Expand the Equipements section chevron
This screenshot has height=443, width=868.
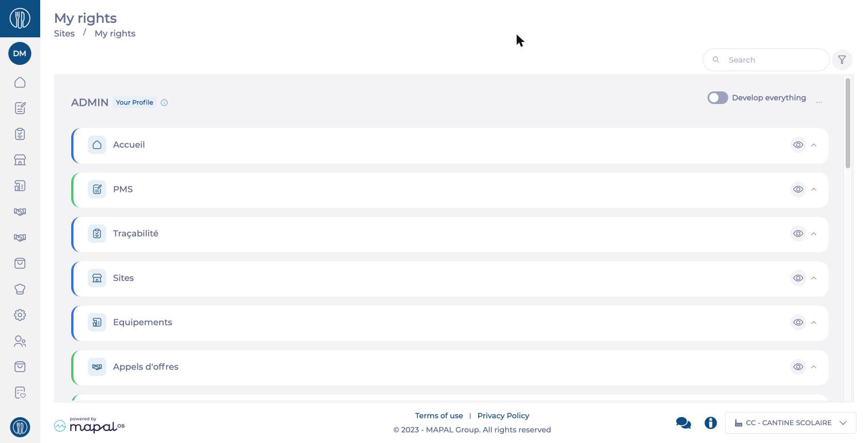click(813, 322)
